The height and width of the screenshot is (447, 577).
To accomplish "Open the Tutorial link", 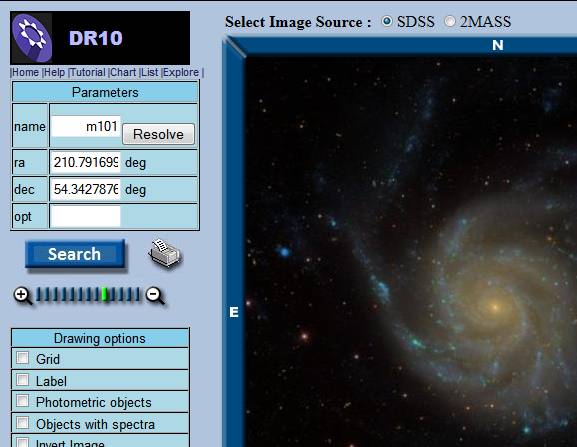I will pyautogui.click(x=88, y=72).
